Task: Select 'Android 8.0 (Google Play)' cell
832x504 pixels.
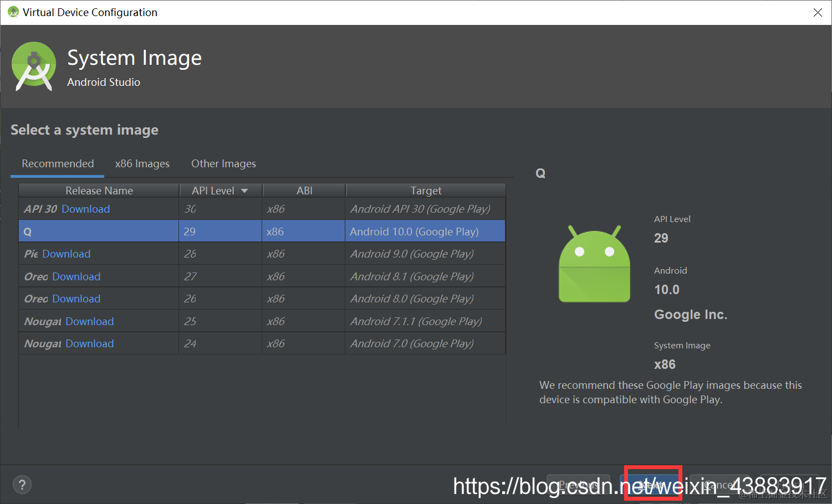Action: click(425, 299)
